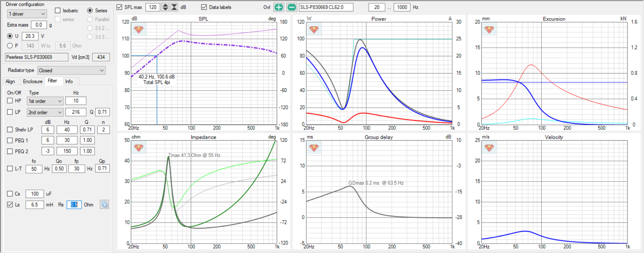This screenshot has width=644, height=253.
Task: Select the U voltage radio button
Action: pos(10,36)
